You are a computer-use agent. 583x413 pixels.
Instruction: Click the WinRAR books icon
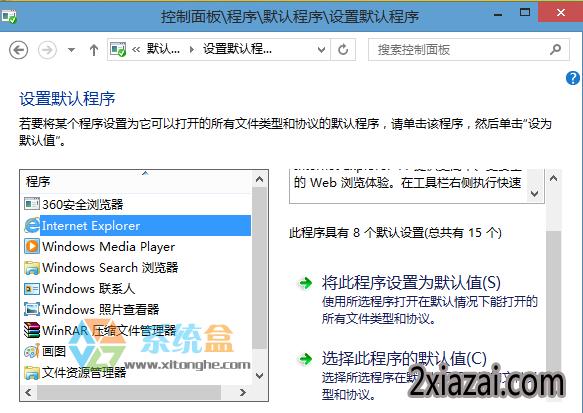(x=32, y=330)
